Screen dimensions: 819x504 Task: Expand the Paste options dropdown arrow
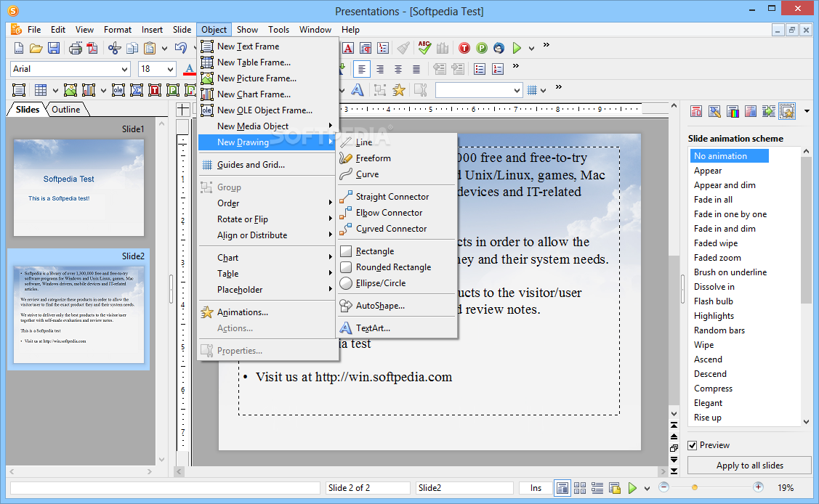tap(164, 49)
